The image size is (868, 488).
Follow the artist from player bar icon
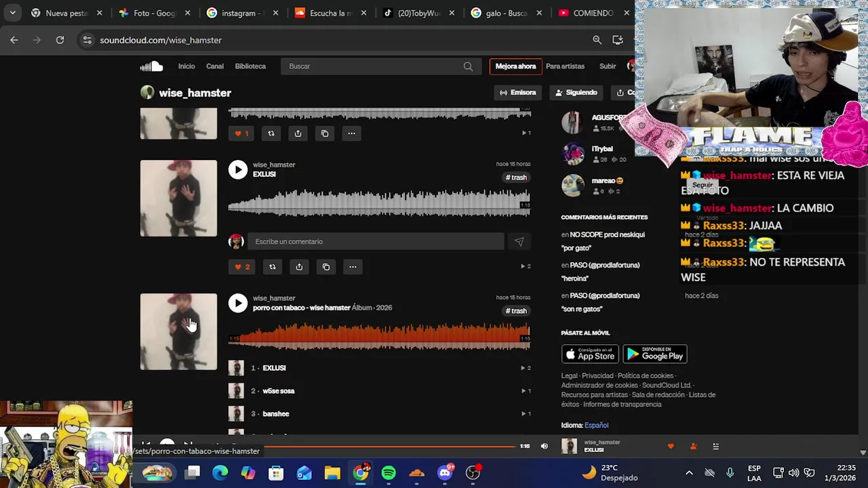[x=693, y=446]
